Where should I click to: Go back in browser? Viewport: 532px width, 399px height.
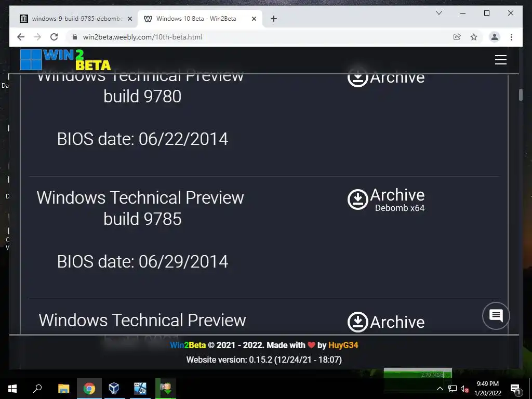tap(21, 37)
